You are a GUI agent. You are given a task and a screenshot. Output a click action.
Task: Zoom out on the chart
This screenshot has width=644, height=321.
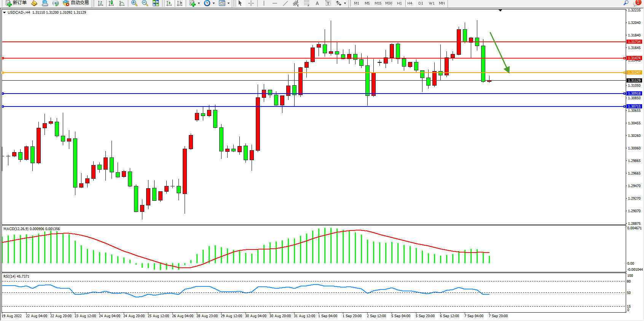pos(145,3)
